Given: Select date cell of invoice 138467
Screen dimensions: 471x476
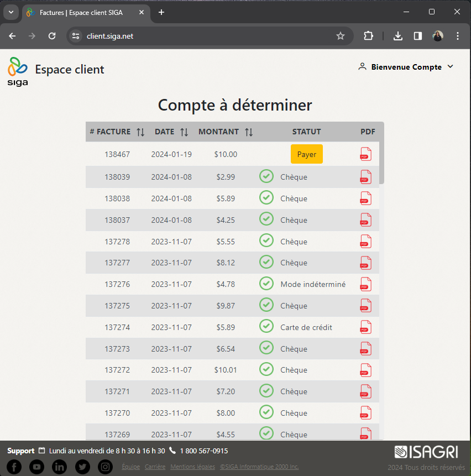Looking at the screenshot, I should (171, 154).
